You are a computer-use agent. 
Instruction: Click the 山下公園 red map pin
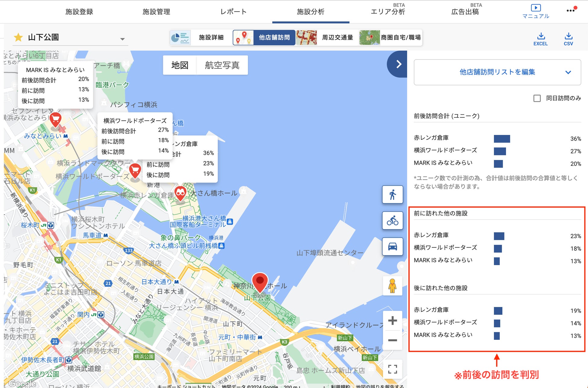(260, 281)
